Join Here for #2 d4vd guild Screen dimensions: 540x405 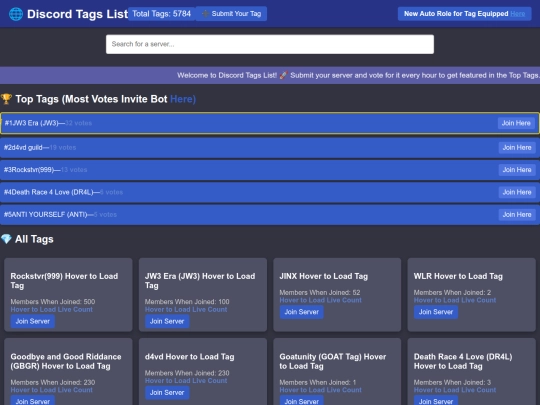pyautogui.click(x=517, y=147)
